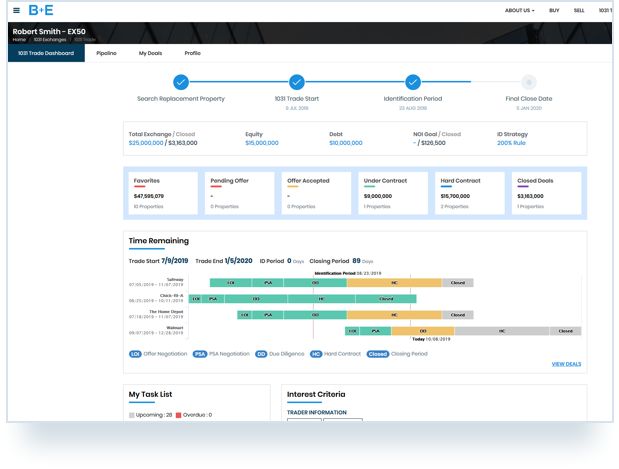This screenshot has height=469, width=619.
Task: Switch to the My Deals tab
Action: click(150, 53)
